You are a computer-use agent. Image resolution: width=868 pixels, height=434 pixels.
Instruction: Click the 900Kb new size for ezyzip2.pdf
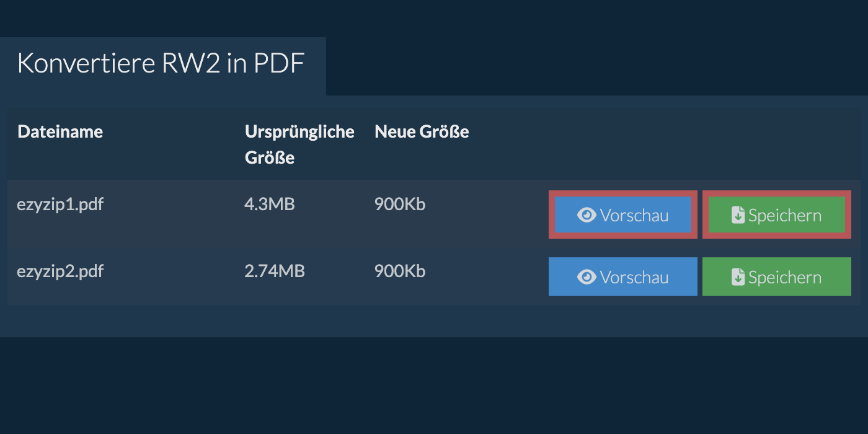click(x=400, y=271)
